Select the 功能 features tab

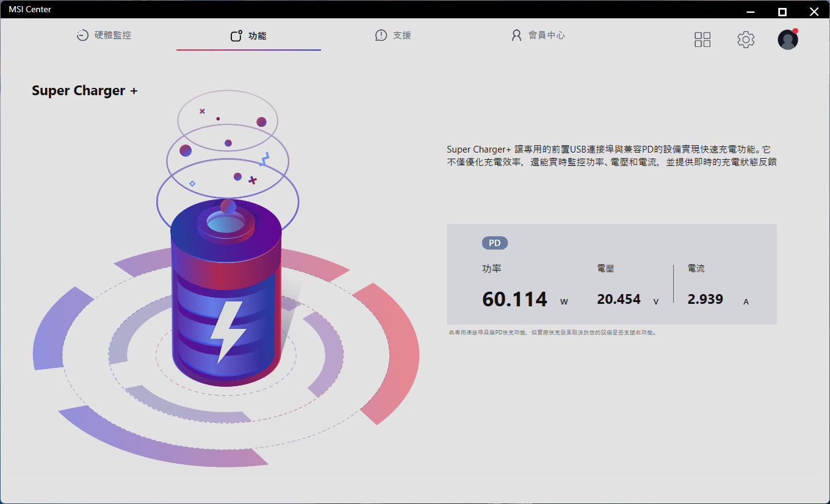[248, 36]
